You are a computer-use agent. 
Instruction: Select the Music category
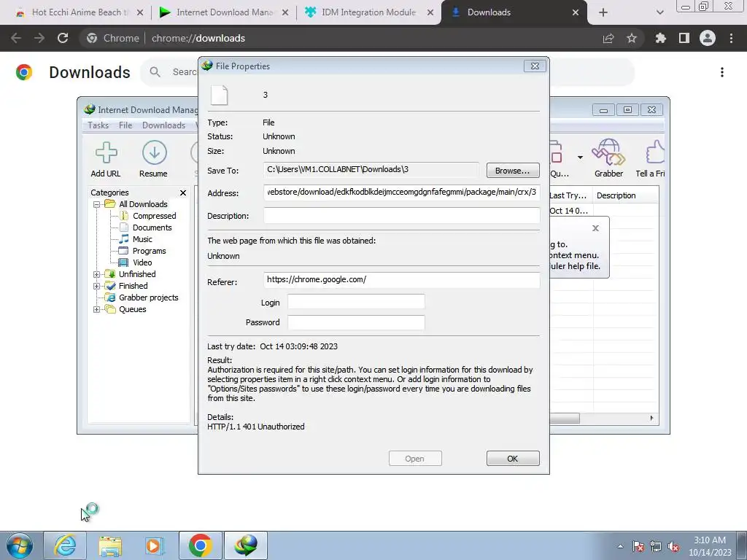click(142, 239)
